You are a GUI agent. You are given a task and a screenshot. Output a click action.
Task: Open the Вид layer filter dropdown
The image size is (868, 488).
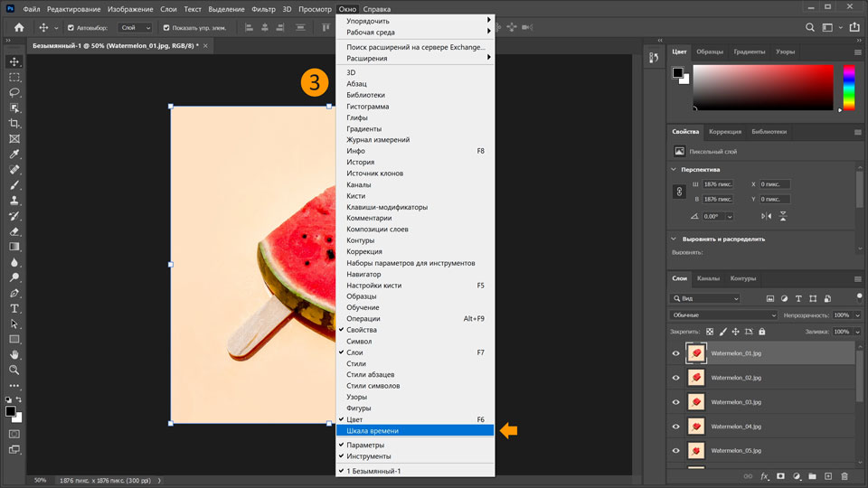pos(705,298)
